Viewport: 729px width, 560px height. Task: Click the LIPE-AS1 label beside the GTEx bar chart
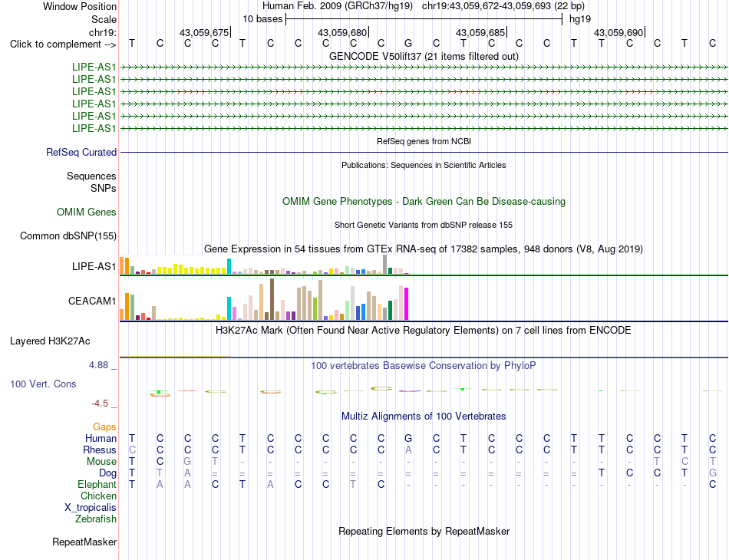tap(94, 267)
